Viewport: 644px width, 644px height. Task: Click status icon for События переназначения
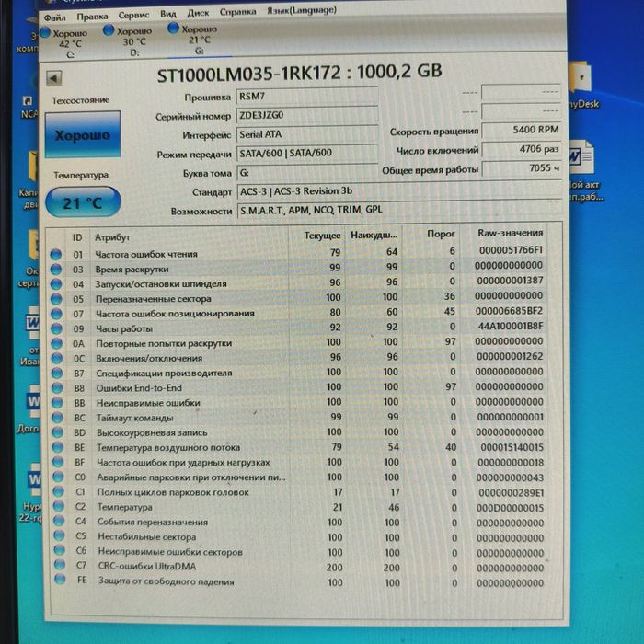pos(59,521)
